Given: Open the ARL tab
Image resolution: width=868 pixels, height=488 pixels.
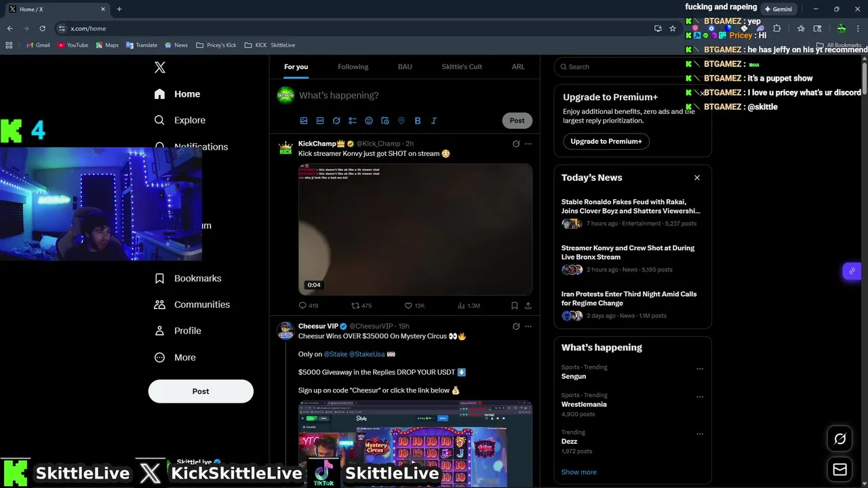Looking at the screenshot, I should pyautogui.click(x=518, y=66).
